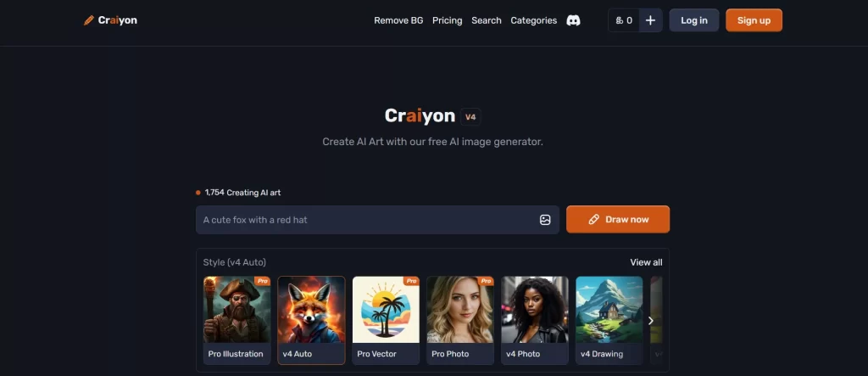Open the Discord icon link
This screenshot has height=376, width=868.
(574, 20)
